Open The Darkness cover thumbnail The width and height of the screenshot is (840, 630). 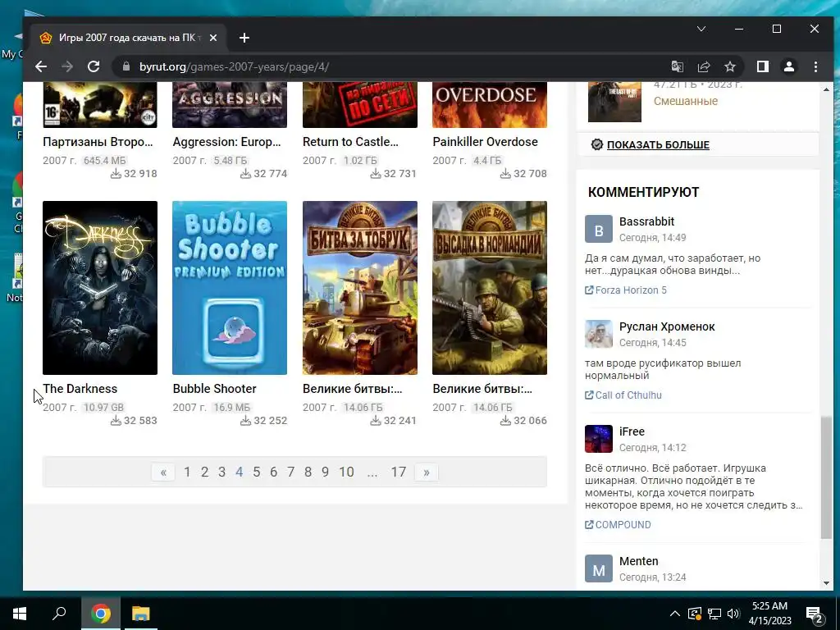coord(100,288)
